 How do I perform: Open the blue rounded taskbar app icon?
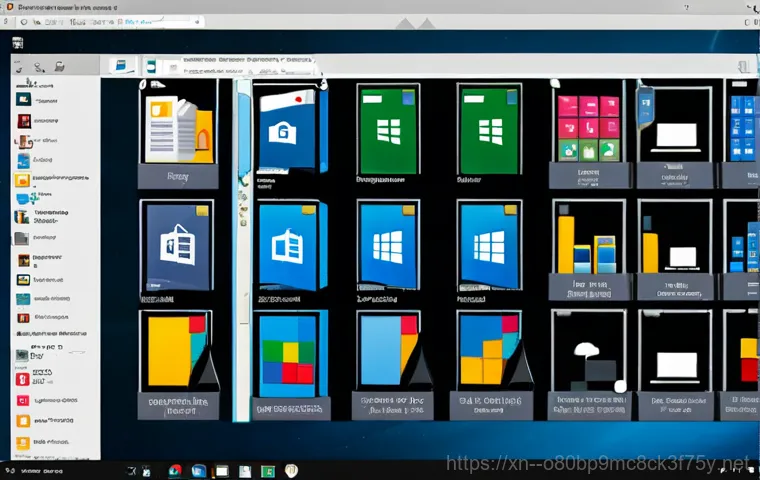[199, 470]
